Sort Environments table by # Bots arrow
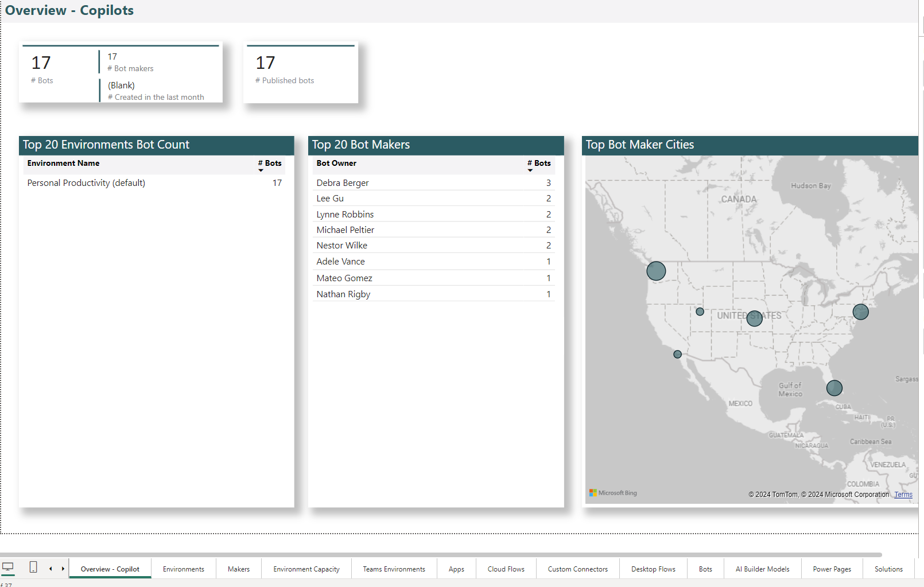Image resolution: width=924 pixels, height=587 pixels. coord(261,170)
